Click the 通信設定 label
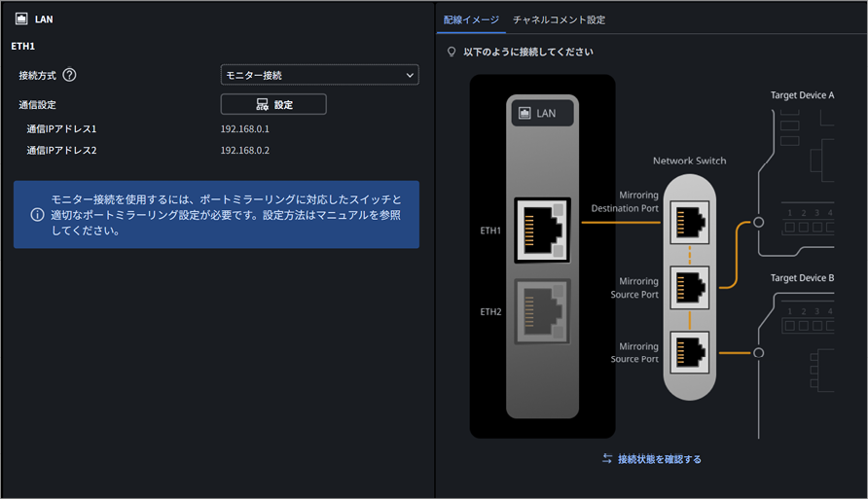Image resolution: width=868 pixels, height=499 pixels. coord(38,104)
